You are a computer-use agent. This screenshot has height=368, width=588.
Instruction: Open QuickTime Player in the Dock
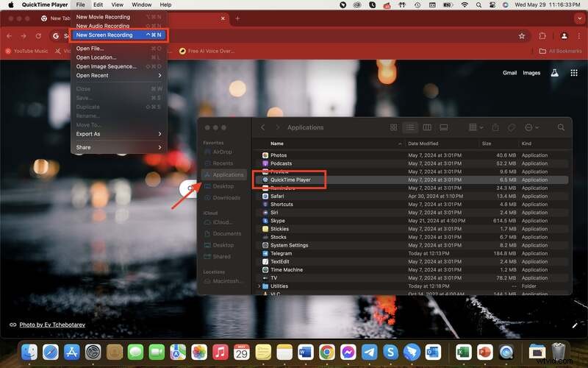pos(506,353)
